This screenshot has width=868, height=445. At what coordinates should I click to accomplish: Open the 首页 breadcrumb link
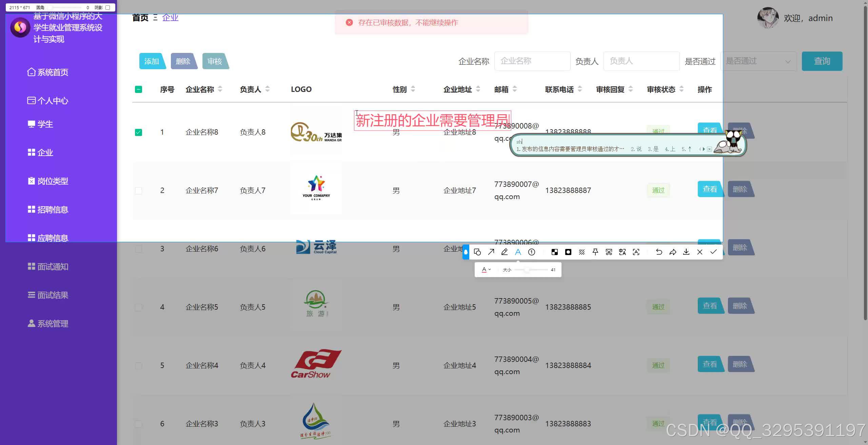click(140, 17)
